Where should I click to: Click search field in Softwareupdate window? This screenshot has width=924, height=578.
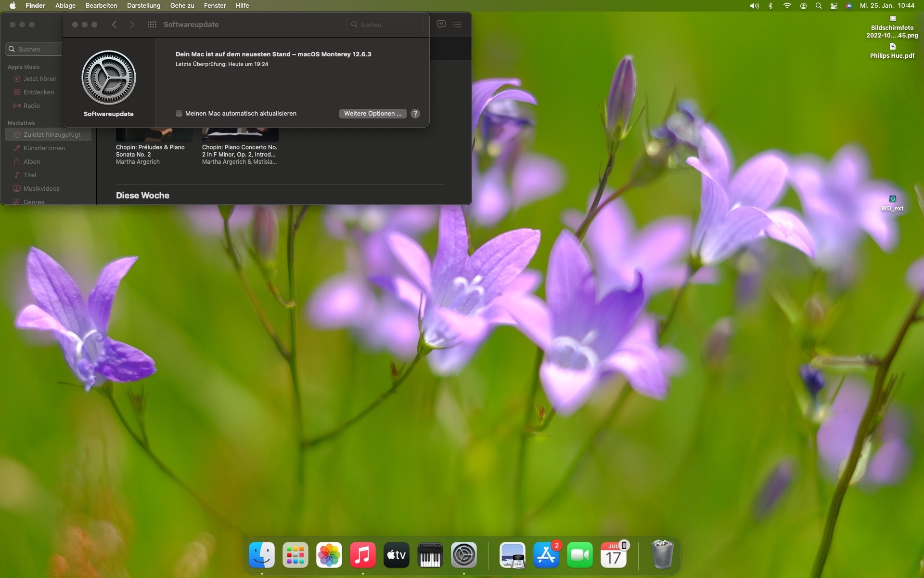point(385,25)
